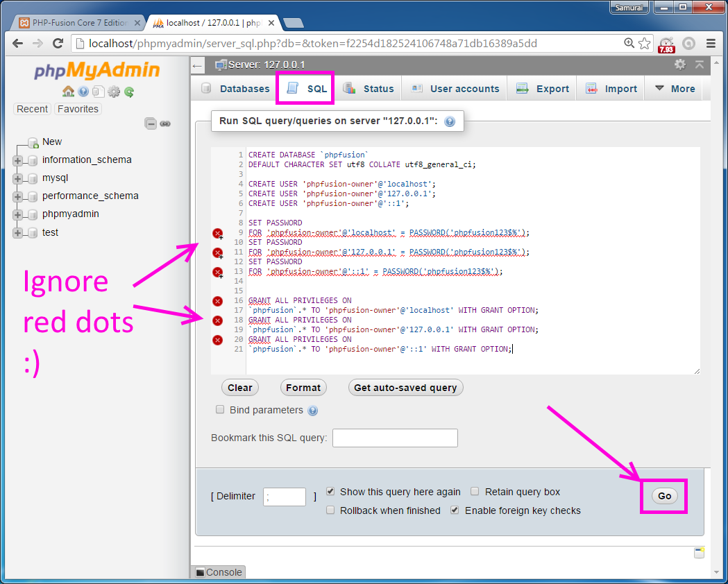Click the Delimiter input field
728x584 pixels.
point(284,497)
